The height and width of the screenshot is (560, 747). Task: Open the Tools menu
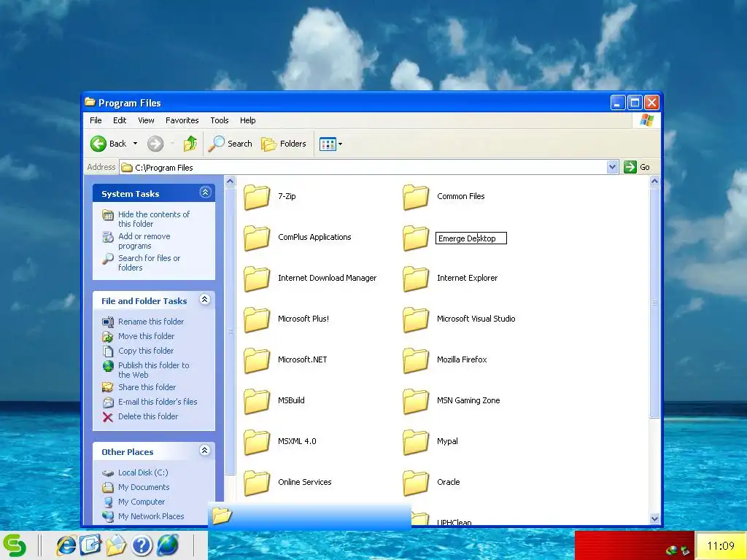point(220,120)
